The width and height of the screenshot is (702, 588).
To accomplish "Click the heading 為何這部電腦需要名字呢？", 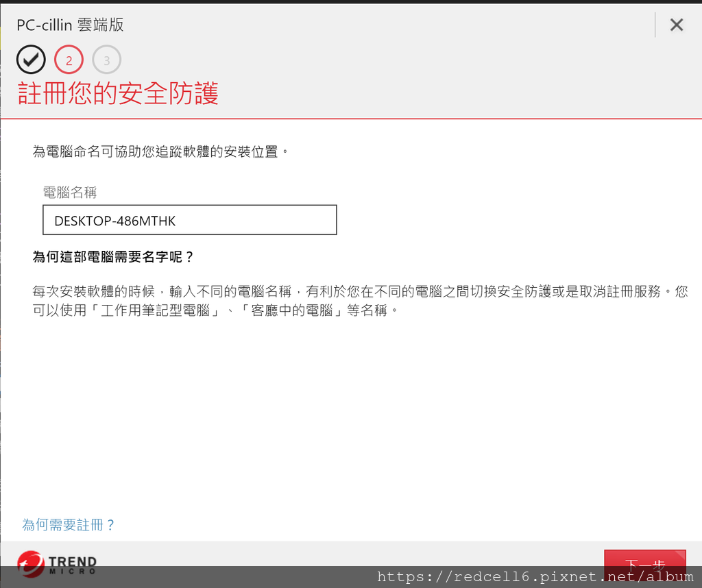I will point(113,257).
